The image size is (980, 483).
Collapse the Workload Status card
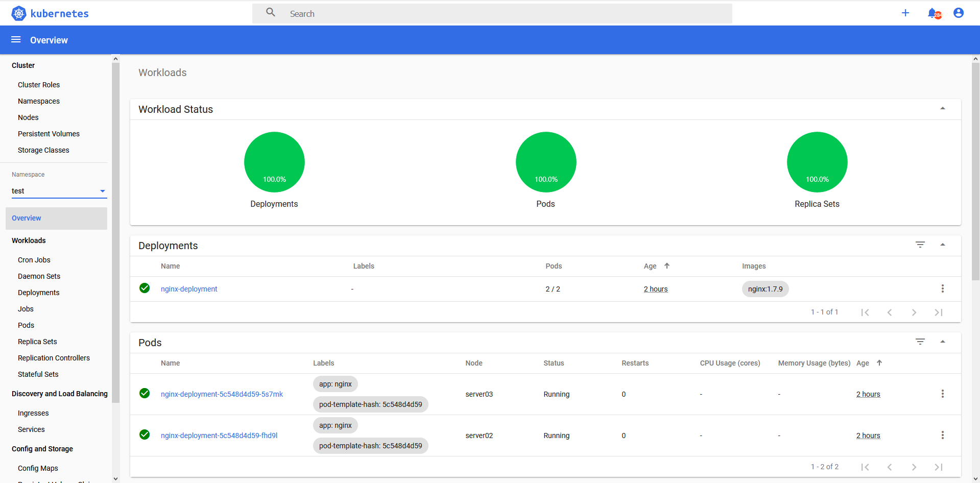943,108
